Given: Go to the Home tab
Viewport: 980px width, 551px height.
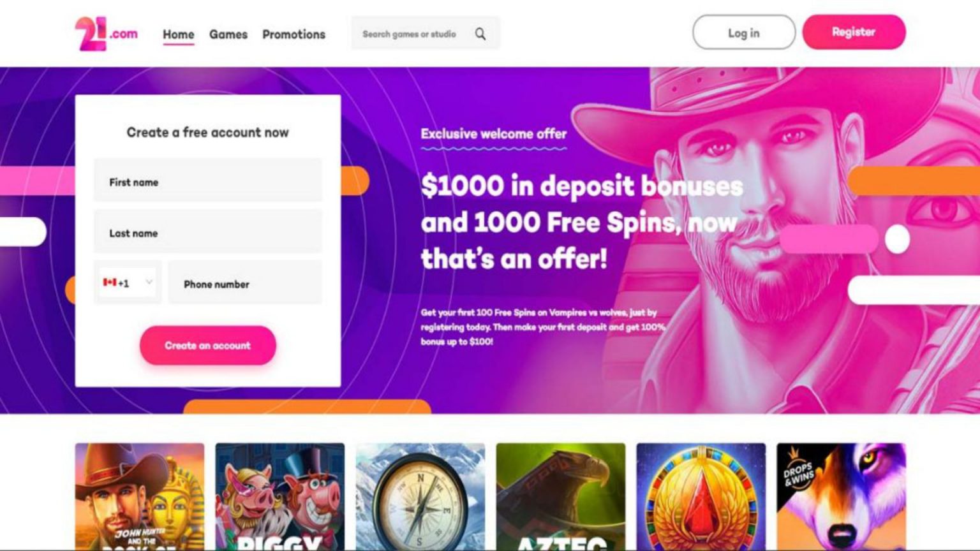Looking at the screenshot, I should [x=179, y=34].
